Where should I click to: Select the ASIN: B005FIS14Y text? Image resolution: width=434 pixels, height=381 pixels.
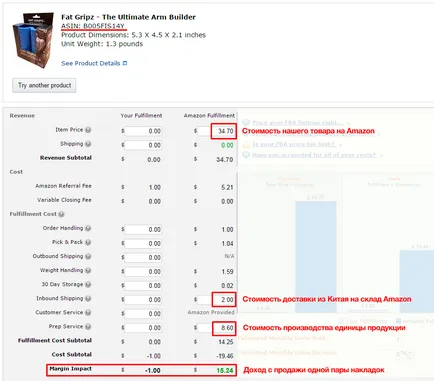click(93, 26)
